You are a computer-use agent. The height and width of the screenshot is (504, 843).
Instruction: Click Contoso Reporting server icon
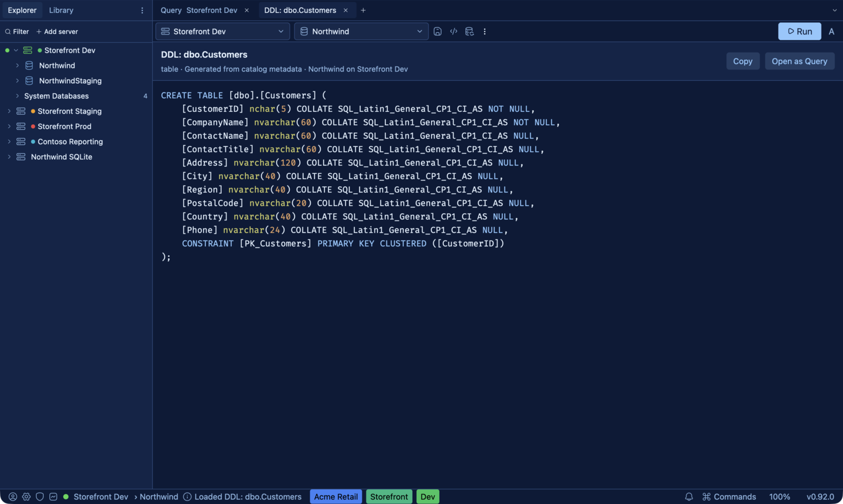point(21,142)
